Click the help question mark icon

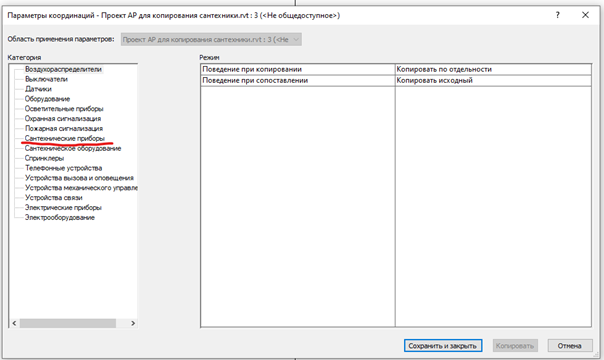557,15
